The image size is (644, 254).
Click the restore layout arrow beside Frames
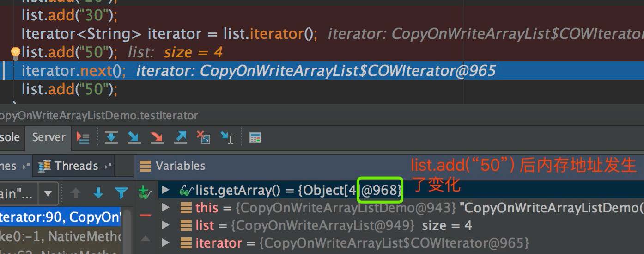pyautogui.click(x=24, y=166)
